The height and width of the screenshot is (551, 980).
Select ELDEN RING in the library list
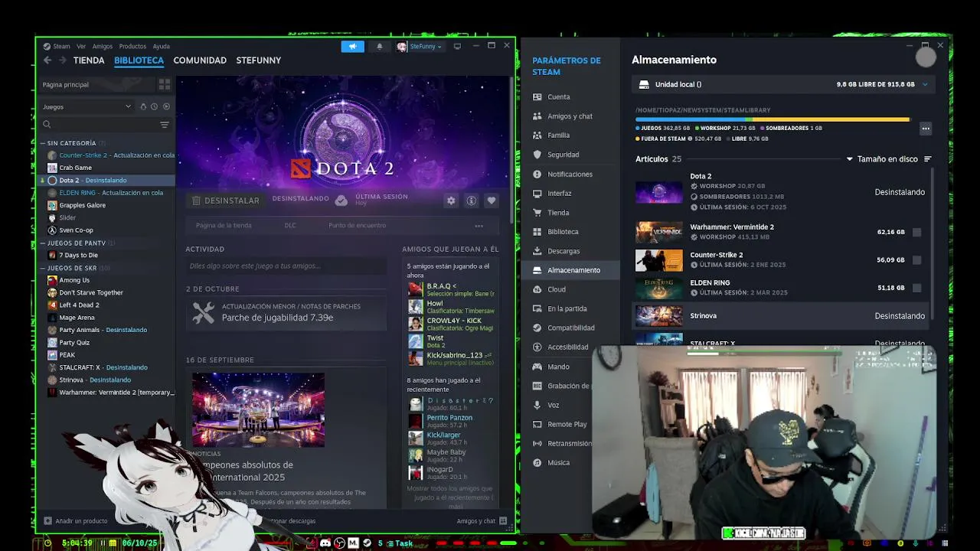(107, 193)
